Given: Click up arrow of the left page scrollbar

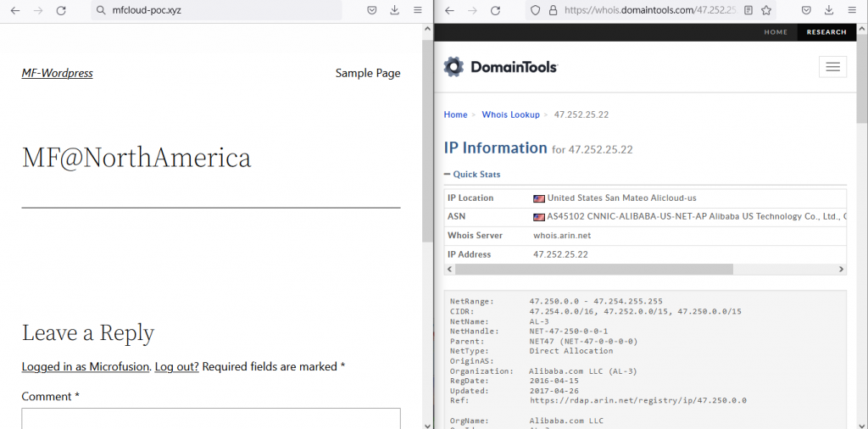Looking at the screenshot, I should click(427, 30).
